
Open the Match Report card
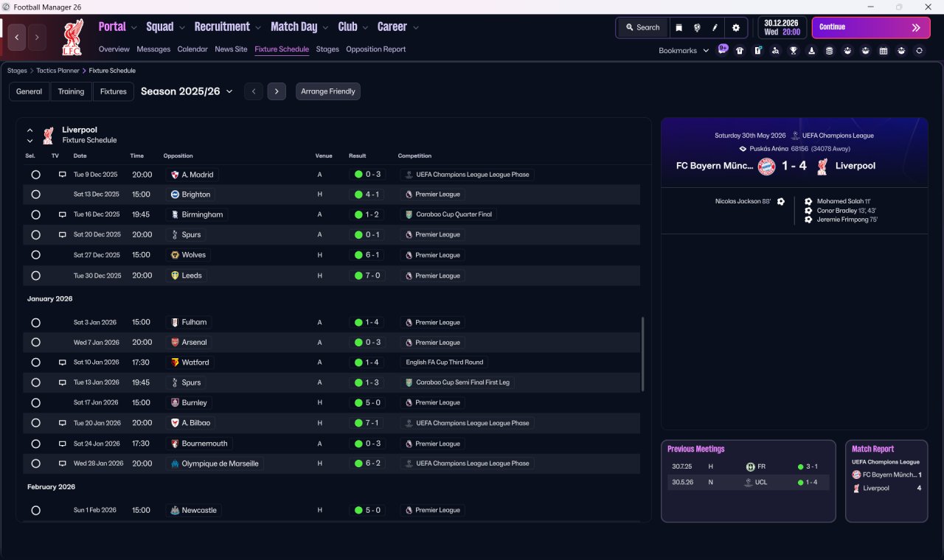click(x=886, y=481)
